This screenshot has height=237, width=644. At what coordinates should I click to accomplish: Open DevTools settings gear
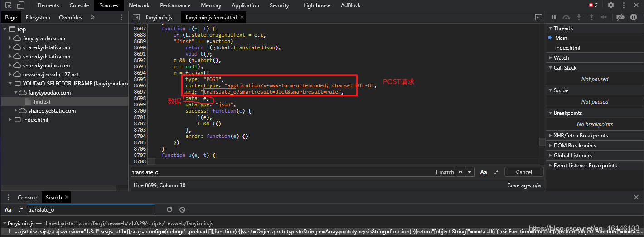tap(611, 5)
